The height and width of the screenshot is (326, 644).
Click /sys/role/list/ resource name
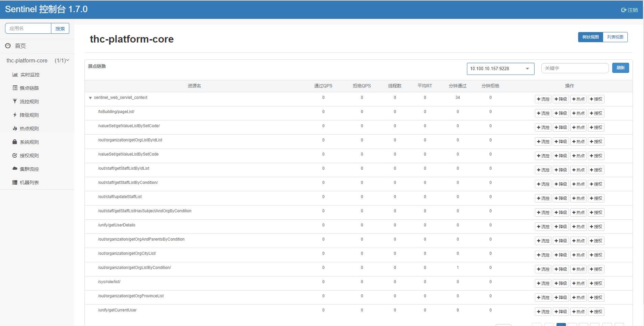click(x=109, y=282)
